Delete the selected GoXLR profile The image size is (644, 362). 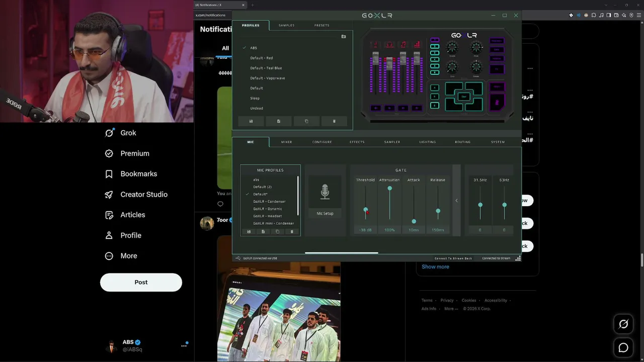coord(334,121)
